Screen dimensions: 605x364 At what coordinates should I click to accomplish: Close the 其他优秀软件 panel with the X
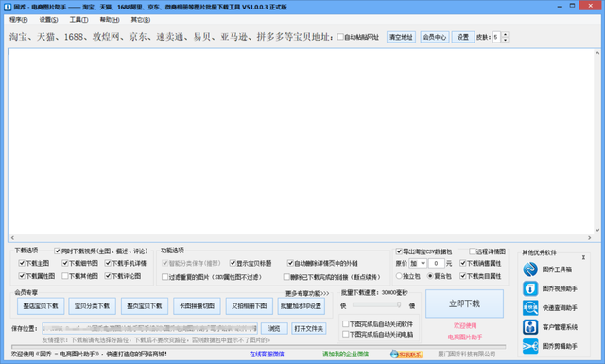click(583, 257)
